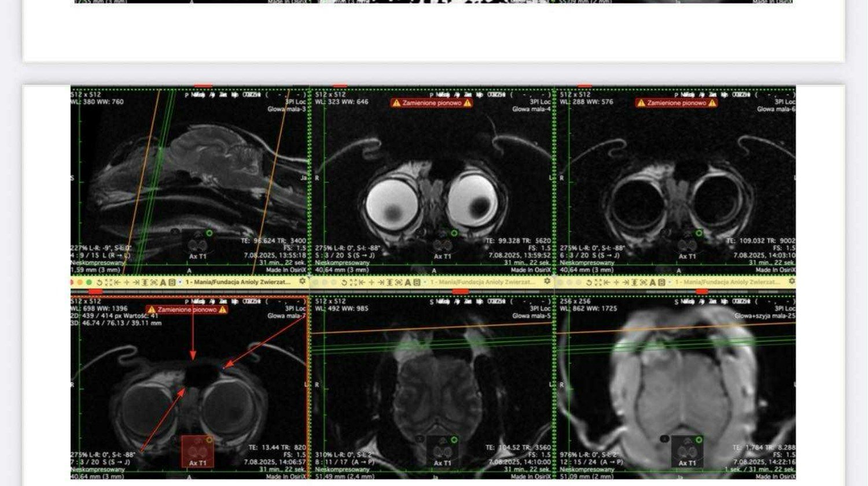Image resolution: width=868 pixels, height=486 pixels.
Task: Click the vertical stack icon in Glowa mala-7 toolbar
Action: tap(144, 282)
